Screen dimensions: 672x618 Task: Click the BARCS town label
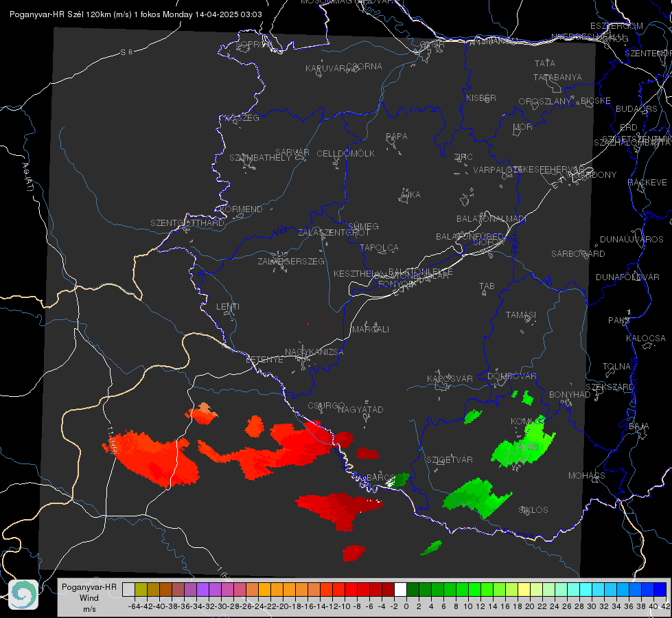[380, 477]
